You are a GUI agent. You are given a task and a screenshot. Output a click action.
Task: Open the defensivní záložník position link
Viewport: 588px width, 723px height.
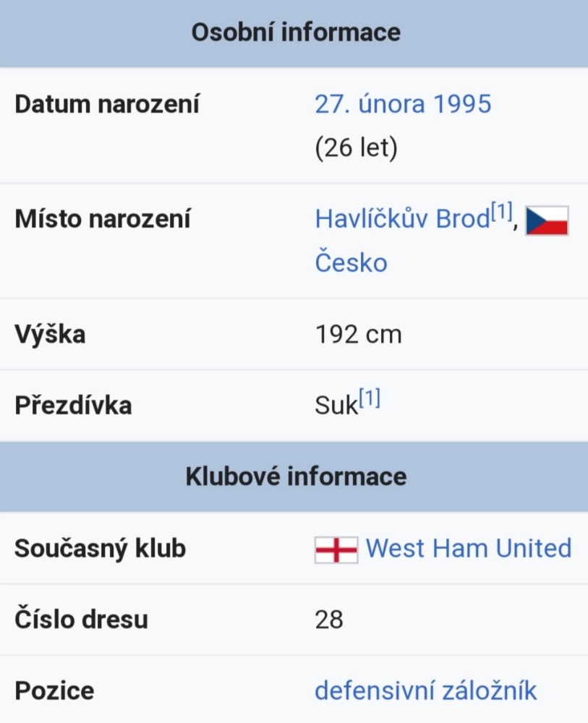click(426, 690)
